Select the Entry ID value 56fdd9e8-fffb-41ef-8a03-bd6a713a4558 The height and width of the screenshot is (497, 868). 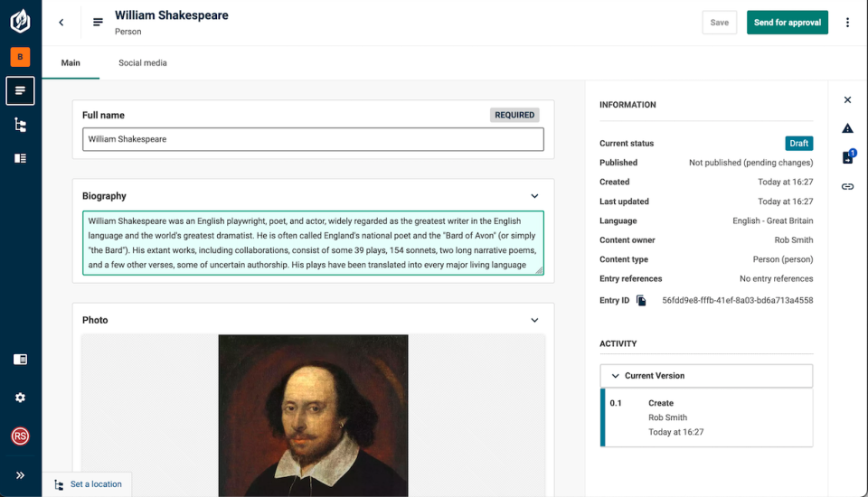pyautogui.click(x=738, y=301)
